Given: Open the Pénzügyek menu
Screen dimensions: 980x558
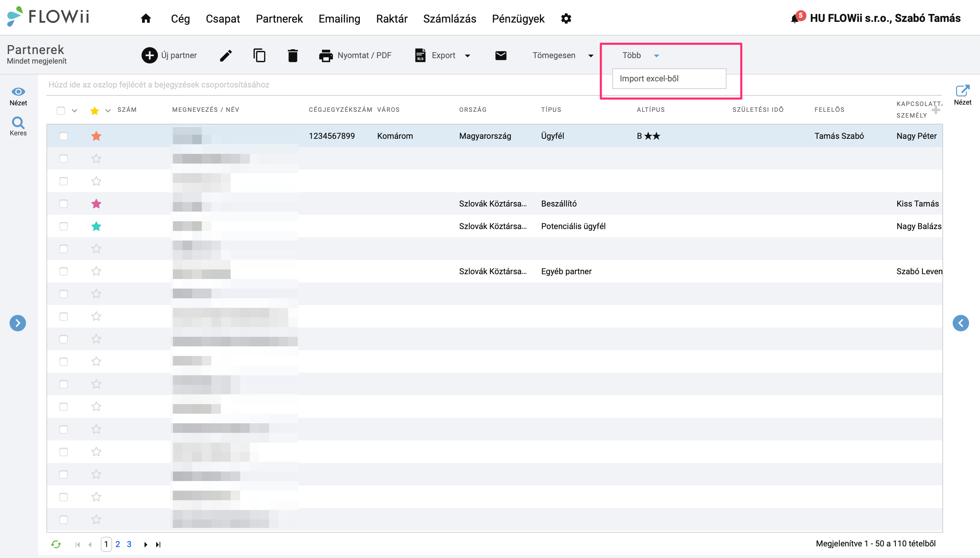Looking at the screenshot, I should pos(518,18).
